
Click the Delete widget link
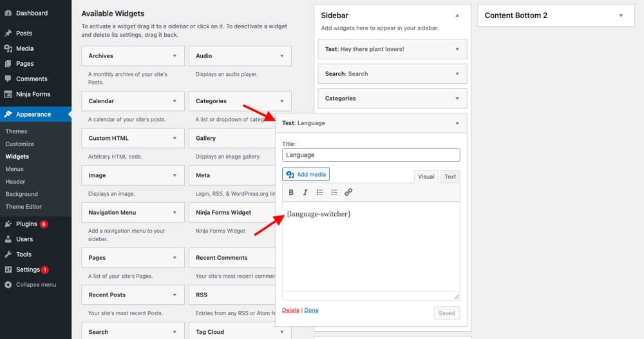pos(290,310)
